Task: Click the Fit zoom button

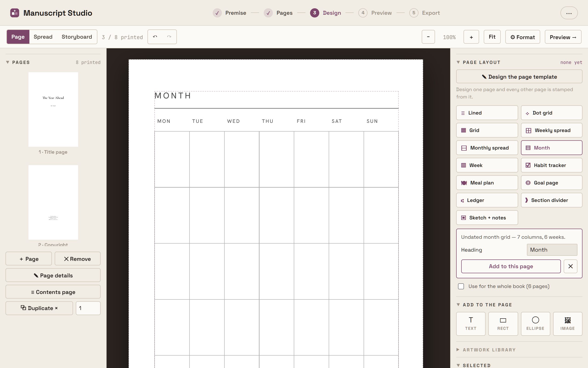Action: pos(492,37)
